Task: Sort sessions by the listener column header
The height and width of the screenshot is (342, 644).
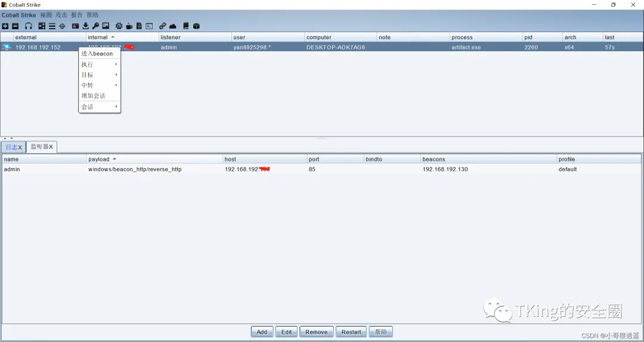Action: [195, 38]
